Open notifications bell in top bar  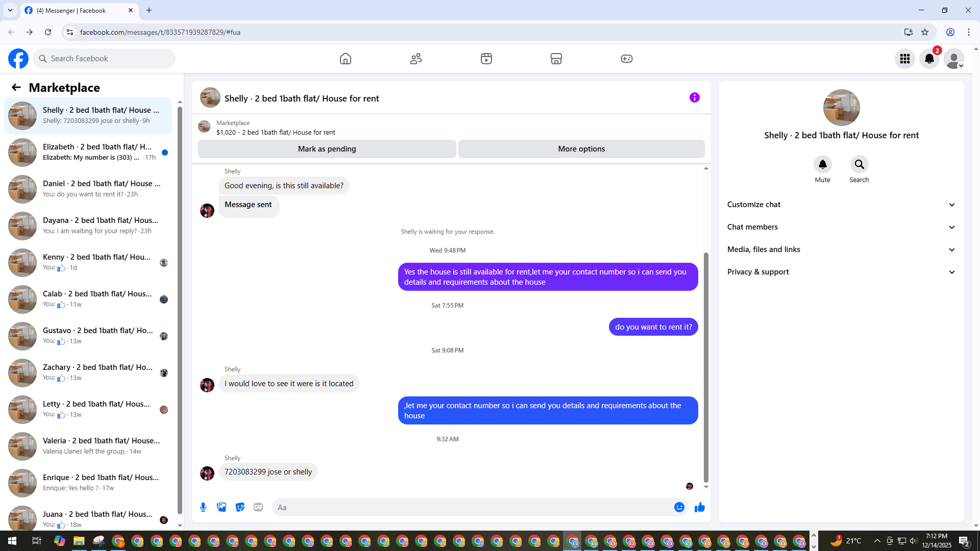click(929, 59)
